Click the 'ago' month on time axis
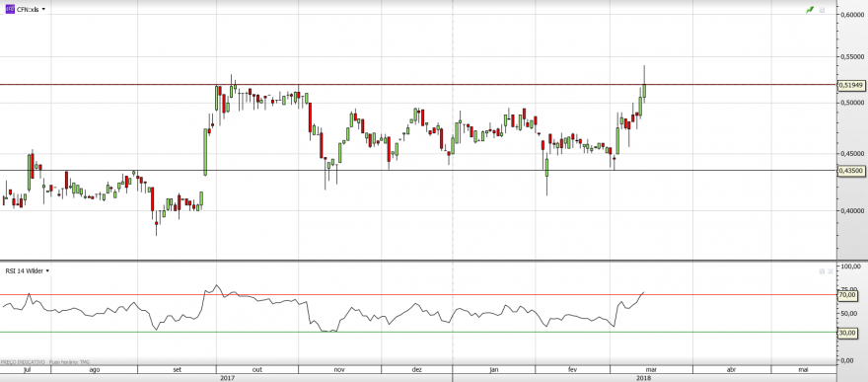 tap(95, 369)
